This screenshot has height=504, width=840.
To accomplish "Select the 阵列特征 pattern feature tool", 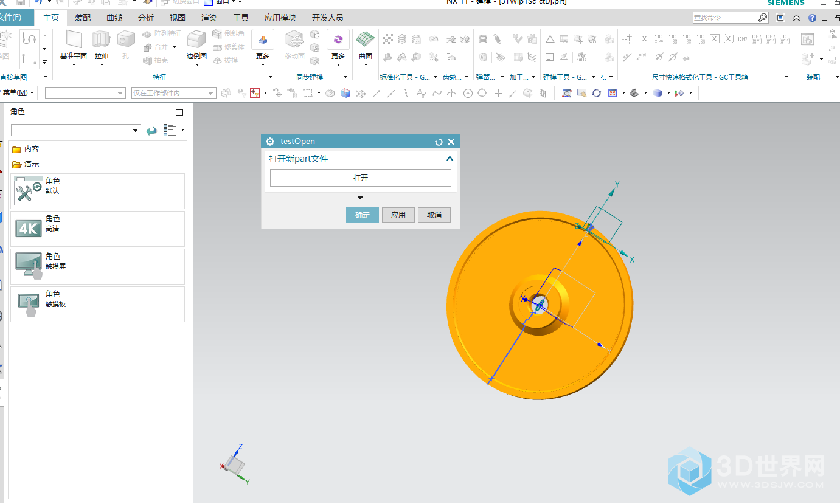I will click(162, 33).
